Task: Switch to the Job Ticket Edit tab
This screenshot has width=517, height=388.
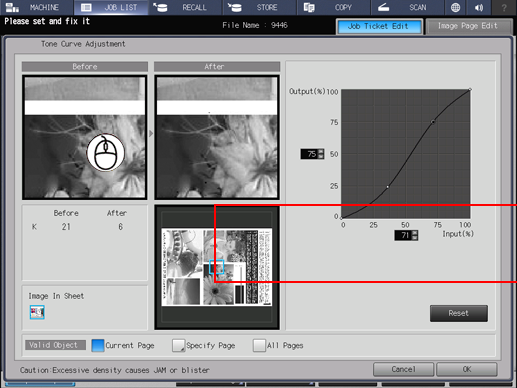Action: [379, 26]
